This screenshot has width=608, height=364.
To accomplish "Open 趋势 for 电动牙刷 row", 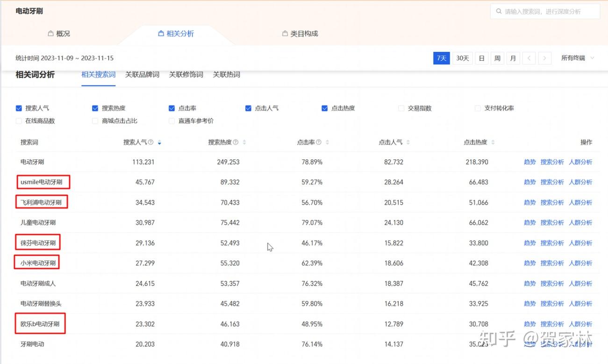I will pos(530,162).
